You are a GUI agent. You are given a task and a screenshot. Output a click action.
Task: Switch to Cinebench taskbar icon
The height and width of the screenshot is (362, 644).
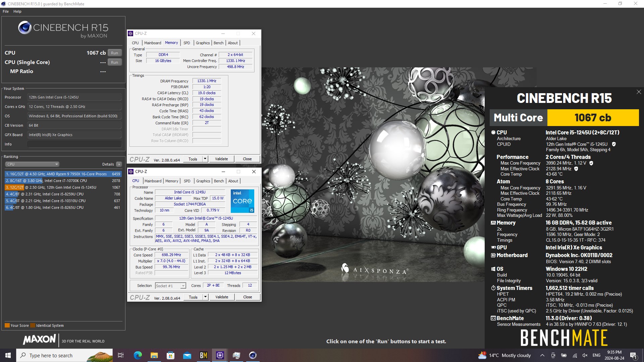click(253, 355)
